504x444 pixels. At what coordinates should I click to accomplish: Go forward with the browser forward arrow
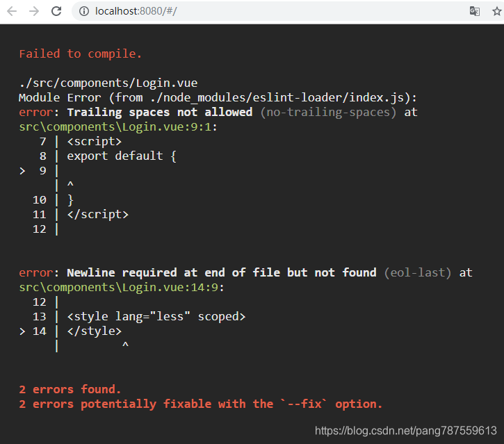point(34,11)
